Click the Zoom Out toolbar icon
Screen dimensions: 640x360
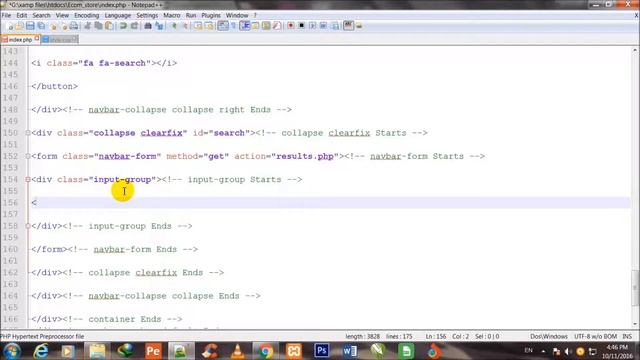click(185, 26)
